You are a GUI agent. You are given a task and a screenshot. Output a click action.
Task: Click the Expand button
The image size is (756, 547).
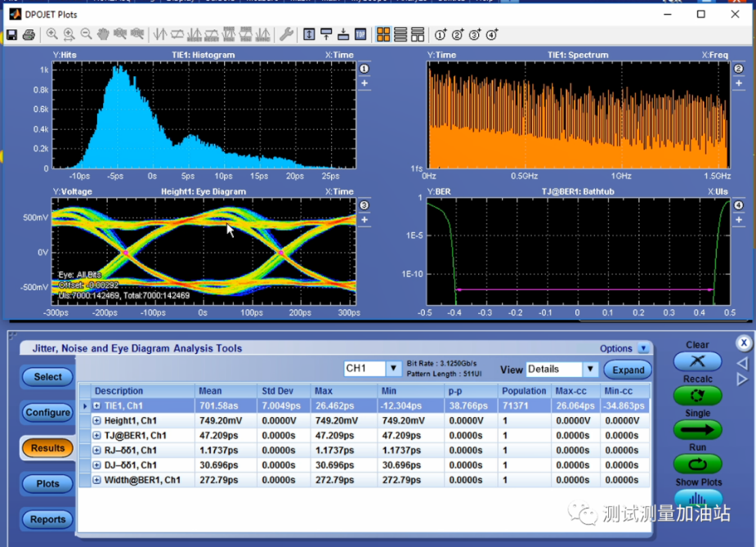pos(628,370)
